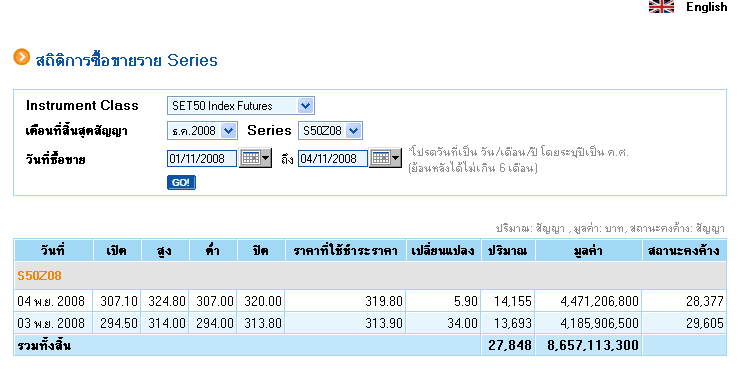Expand the Instrument Class dropdown
Viewport: 751px width, 369px height.
(240, 106)
